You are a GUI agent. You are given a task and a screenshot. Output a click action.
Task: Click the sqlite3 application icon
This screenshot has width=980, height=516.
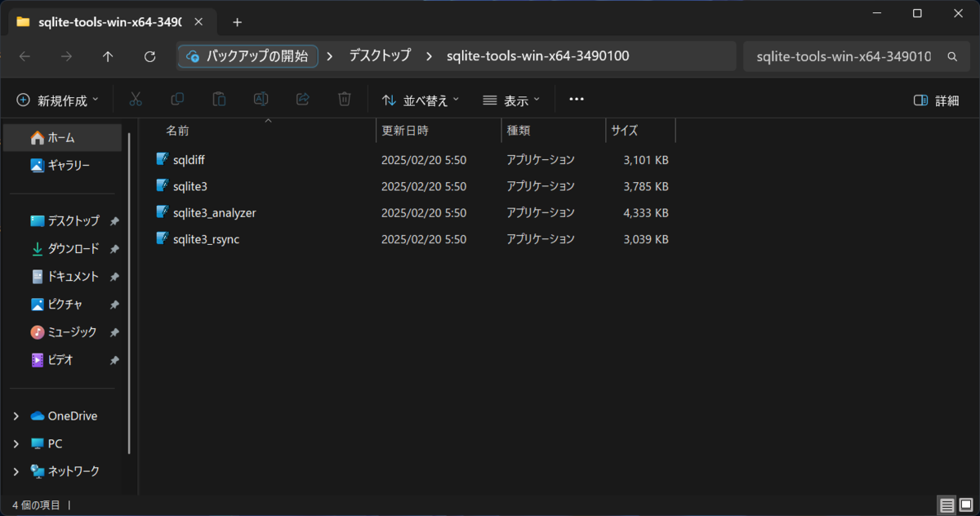pos(163,185)
